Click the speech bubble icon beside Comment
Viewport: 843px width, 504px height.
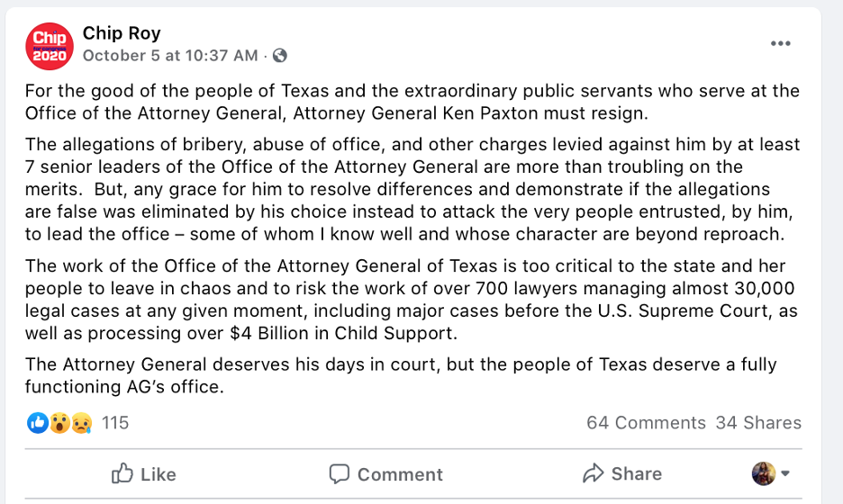tap(339, 473)
